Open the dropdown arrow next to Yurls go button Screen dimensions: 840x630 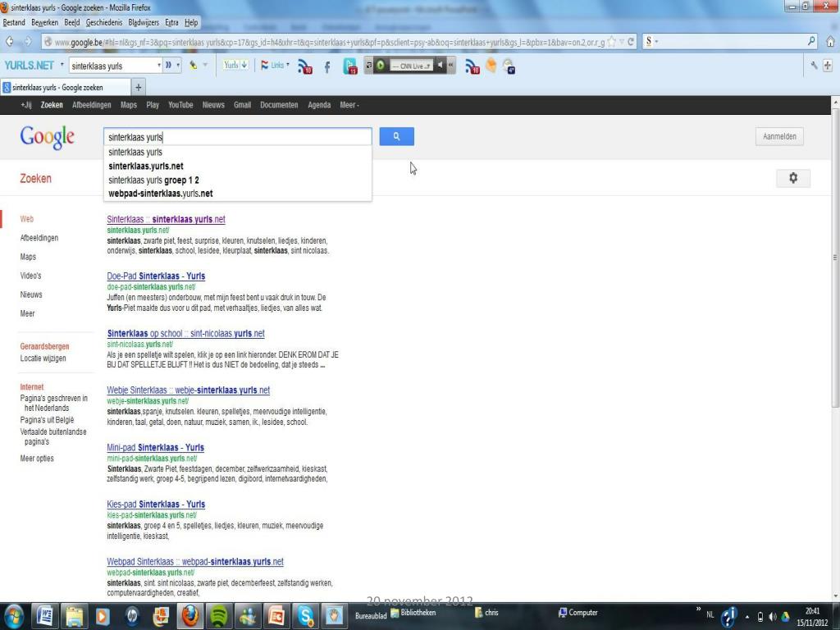pyautogui.click(x=178, y=66)
